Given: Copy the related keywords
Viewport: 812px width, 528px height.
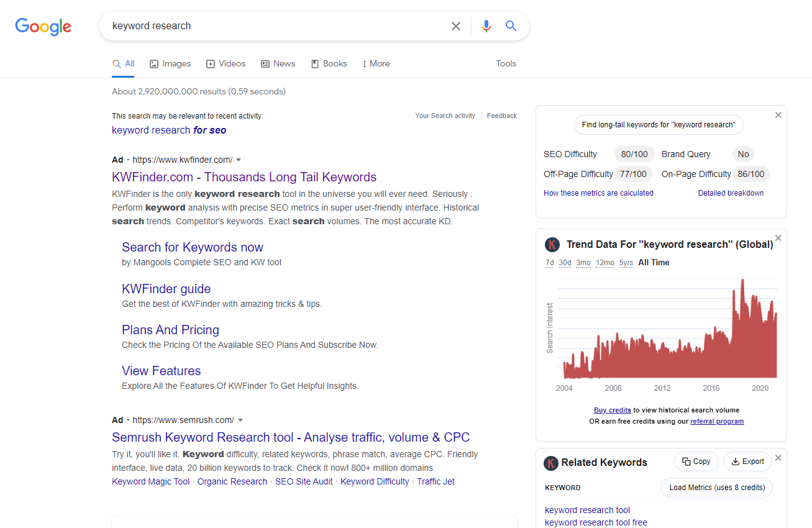Looking at the screenshot, I should coord(696,462).
